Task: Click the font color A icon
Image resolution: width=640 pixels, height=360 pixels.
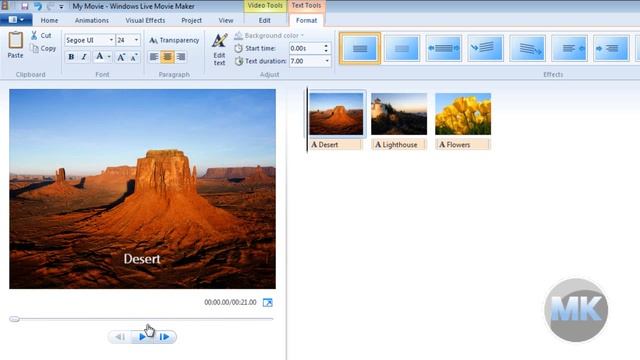Action: (99, 57)
